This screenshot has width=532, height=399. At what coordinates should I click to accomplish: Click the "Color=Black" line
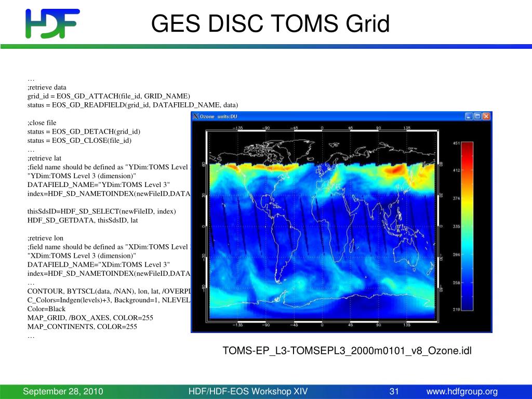point(46,309)
